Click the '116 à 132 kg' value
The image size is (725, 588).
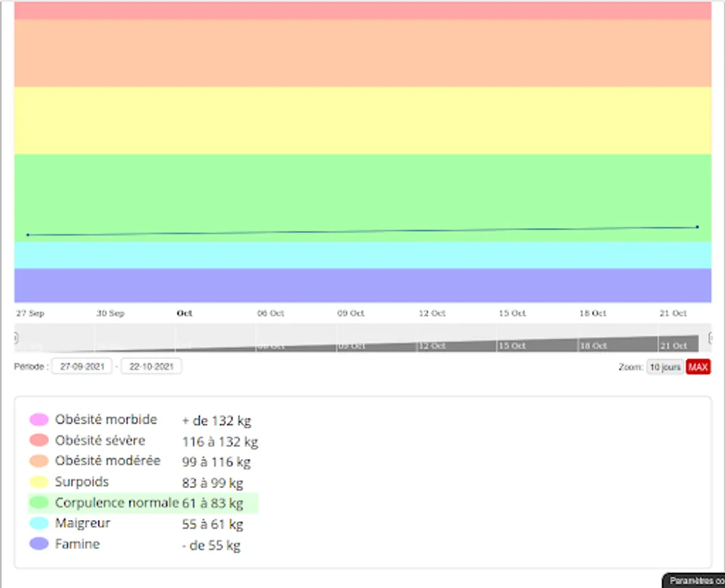(220, 442)
